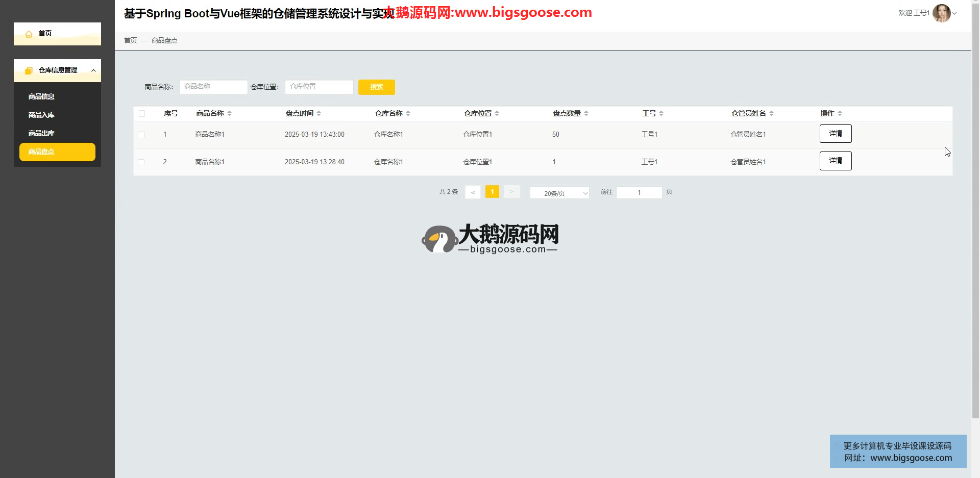Screen dimensions: 980x478
Task: Open the 20条/页 page size dropdown
Action: [559, 193]
